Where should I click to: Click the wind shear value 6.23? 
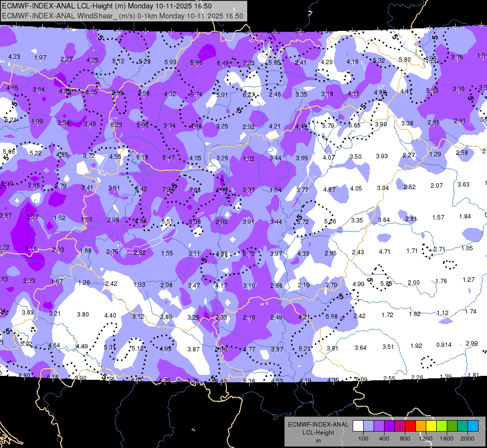(116, 124)
